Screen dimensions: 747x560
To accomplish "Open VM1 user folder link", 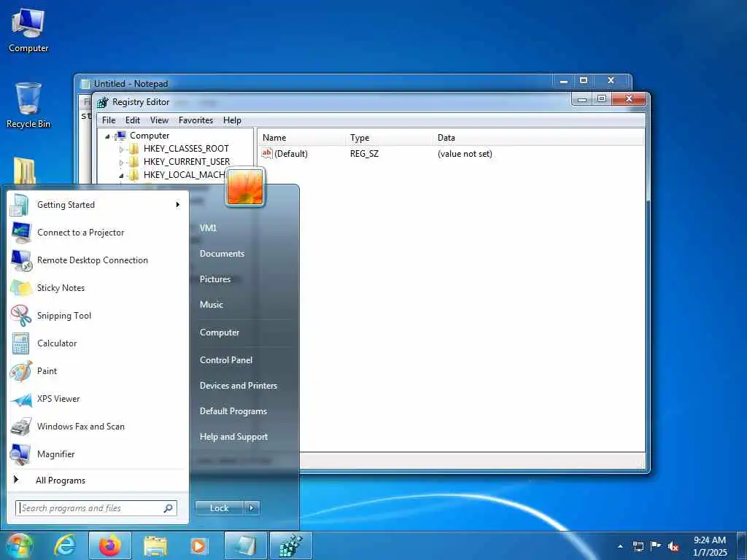I will [x=208, y=228].
